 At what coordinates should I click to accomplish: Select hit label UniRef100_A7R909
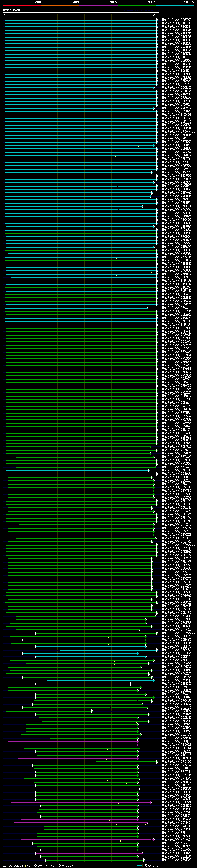[177, 81]
